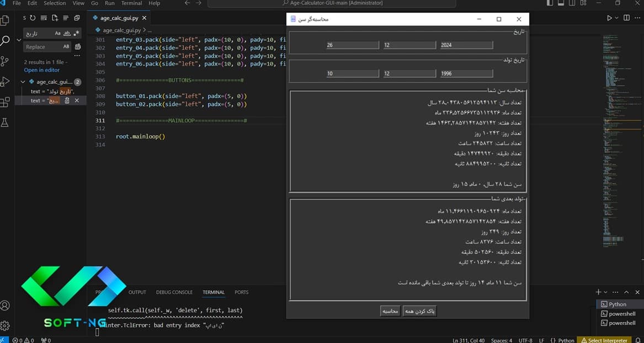The width and height of the screenshot is (644, 343).
Task: Click the Replace All icon
Action: 78,47
